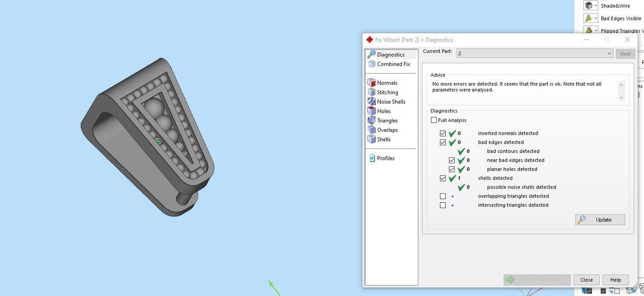Click the Profiles document icon
Image resolution: width=644 pixels, height=296 pixels.
pyautogui.click(x=372, y=158)
